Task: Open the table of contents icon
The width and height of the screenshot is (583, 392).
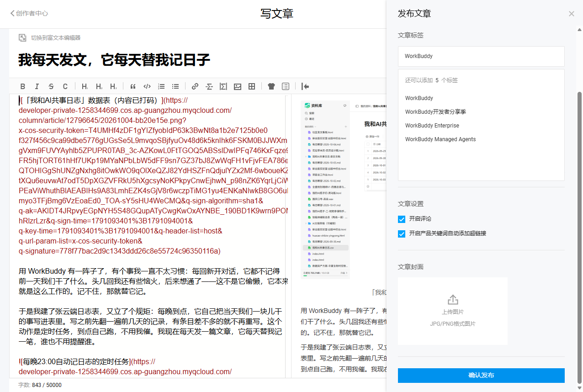Action: [286, 86]
